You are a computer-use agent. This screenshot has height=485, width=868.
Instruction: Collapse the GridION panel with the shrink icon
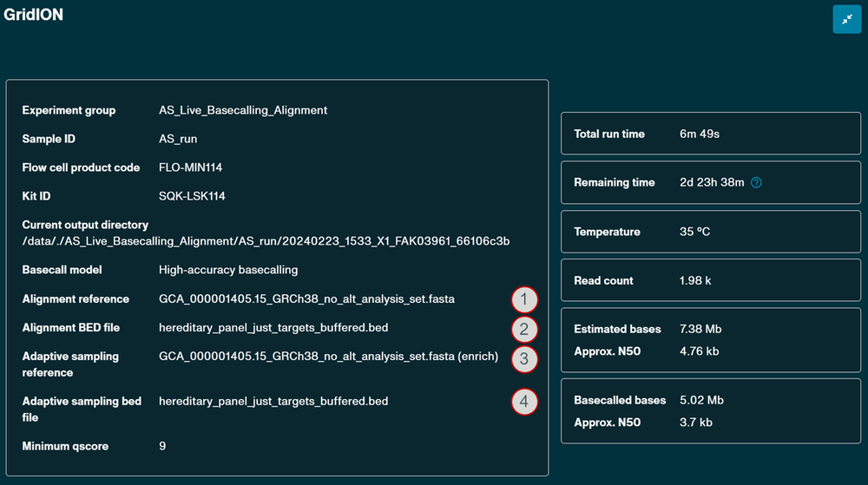(x=847, y=19)
